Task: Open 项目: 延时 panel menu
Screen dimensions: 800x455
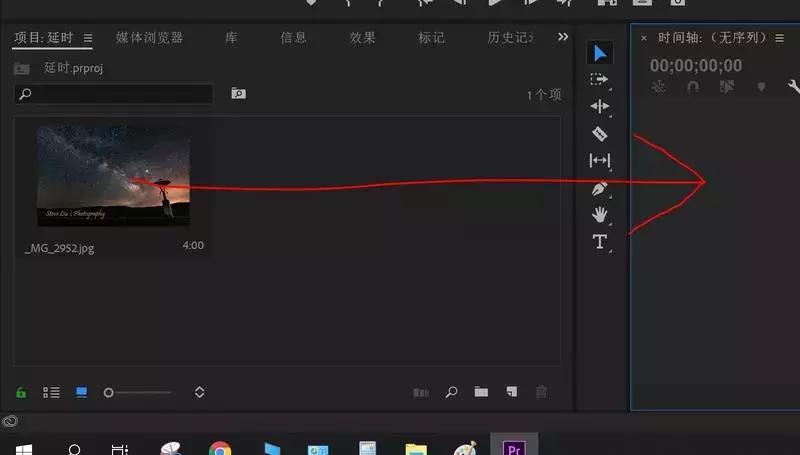Action: point(88,38)
